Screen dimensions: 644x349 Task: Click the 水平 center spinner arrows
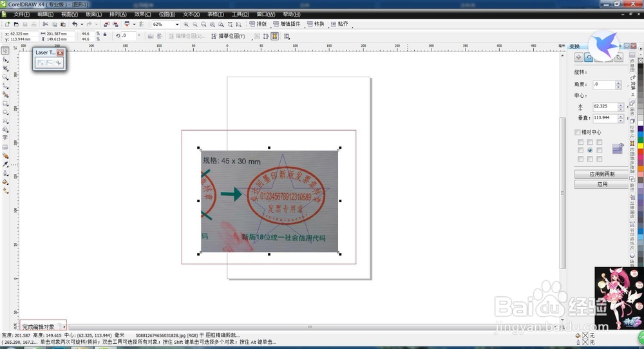coord(621,107)
